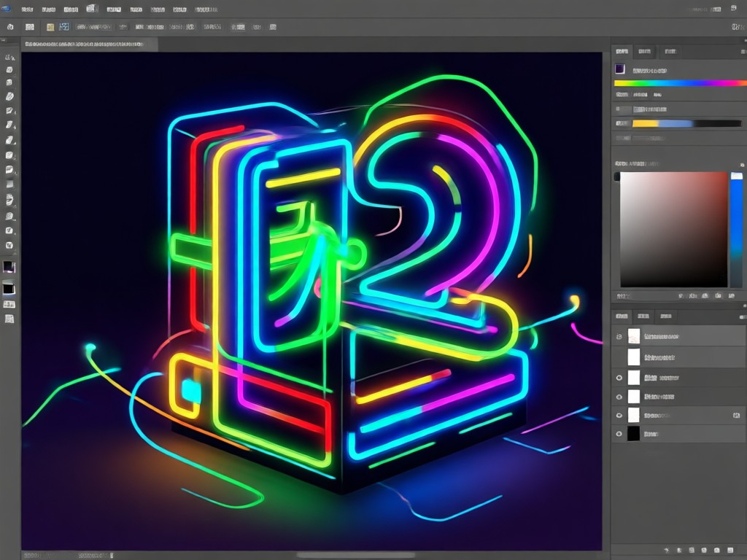Image resolution: width=747 pixels, height=560 pixels.
Task: Toggle the eye icon on the fourth layer row
Action: (x=619, y=397)
